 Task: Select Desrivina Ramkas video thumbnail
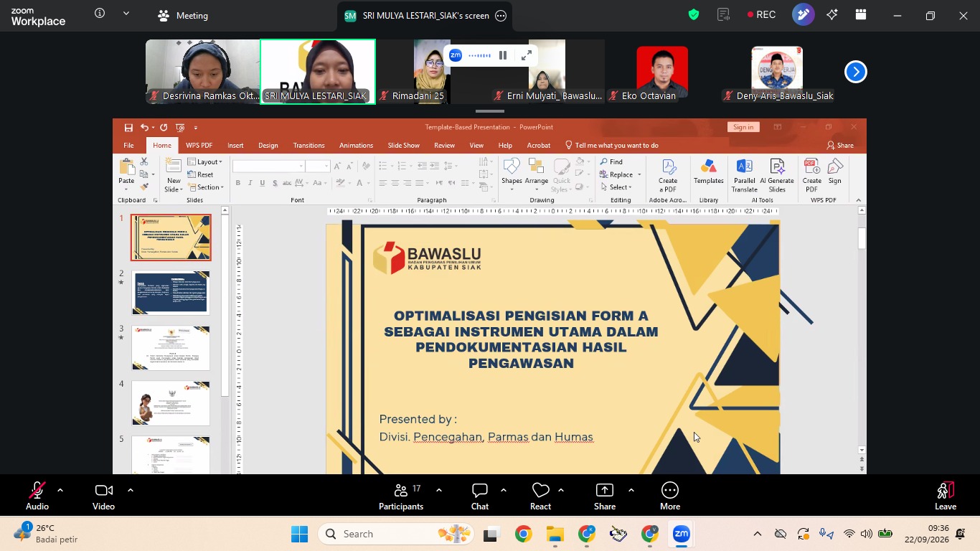[203, 72]
